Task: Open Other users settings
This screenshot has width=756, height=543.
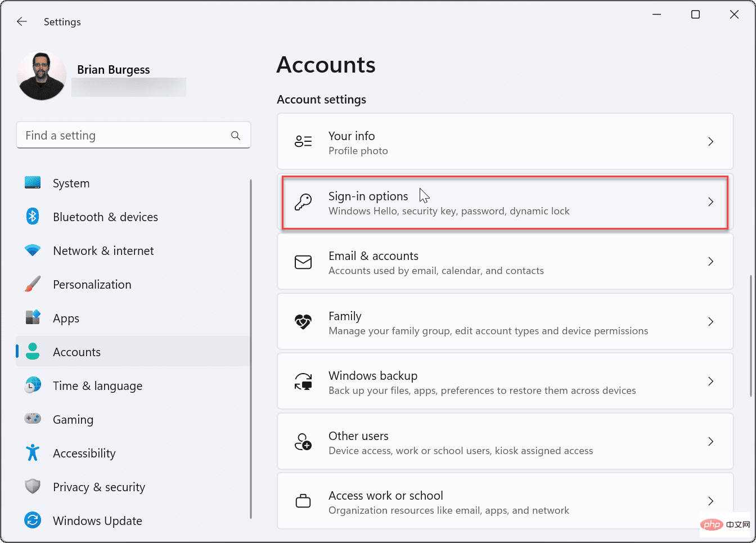Action: pos(505,442)
